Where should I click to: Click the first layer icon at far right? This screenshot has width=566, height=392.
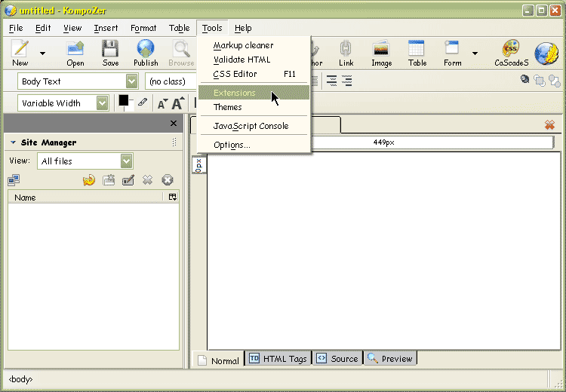[x=524, y=79]
